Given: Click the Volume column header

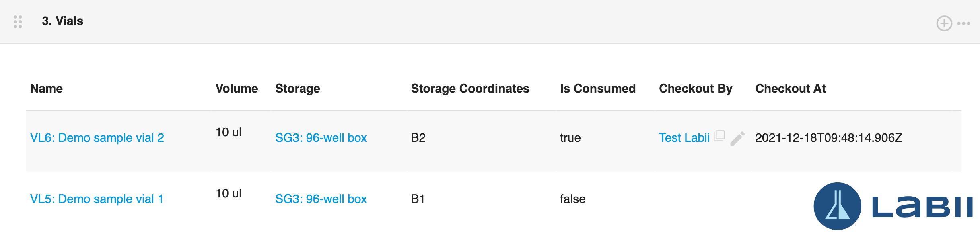Looking at the screenshot, I should coord(237,89).
